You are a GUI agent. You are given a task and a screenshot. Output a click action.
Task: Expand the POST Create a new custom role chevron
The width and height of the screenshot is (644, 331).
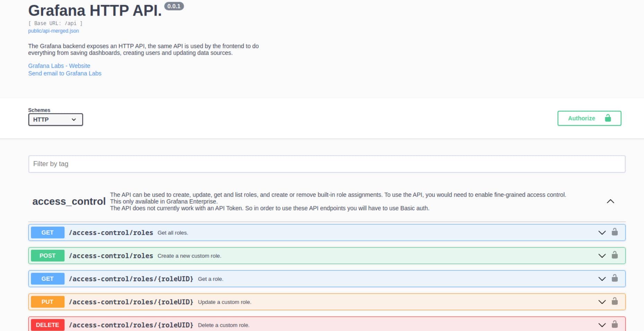[x=602, y=256]
